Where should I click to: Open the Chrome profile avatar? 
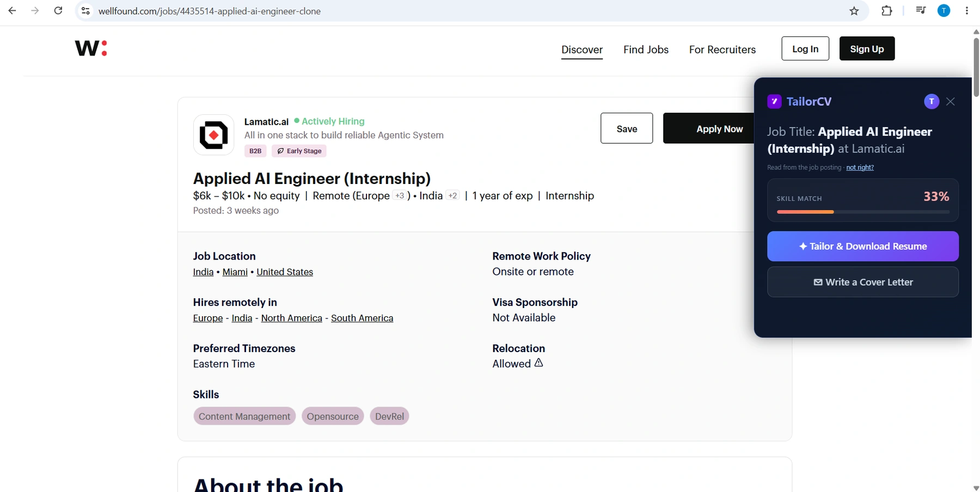(944, 10)
